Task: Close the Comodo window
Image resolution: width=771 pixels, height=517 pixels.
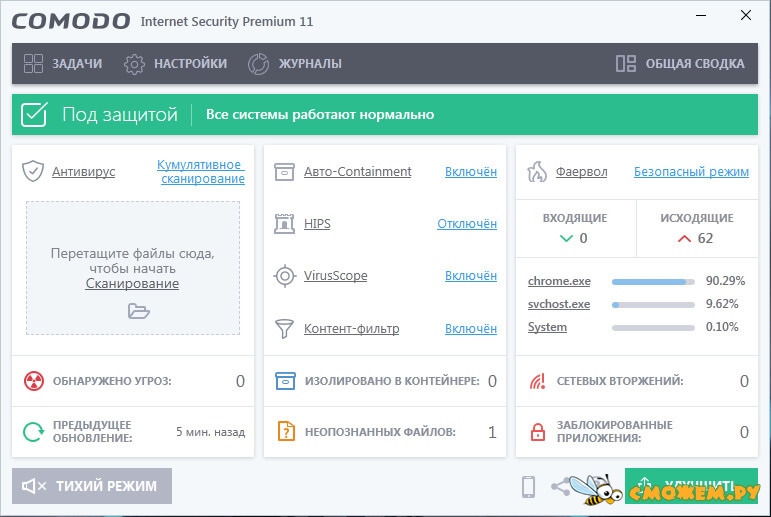Action: (746, 16)
